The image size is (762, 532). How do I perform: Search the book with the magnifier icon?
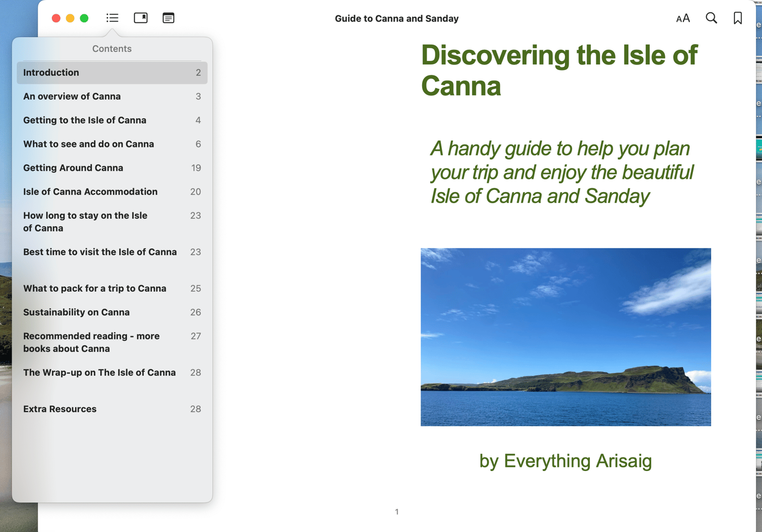[711, 18]
